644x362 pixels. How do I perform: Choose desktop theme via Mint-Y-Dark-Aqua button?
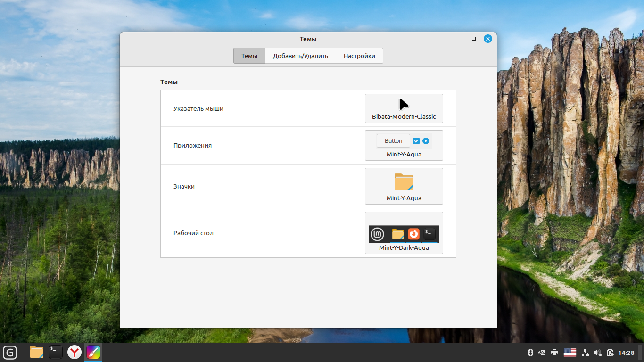(x=404, y=233)
